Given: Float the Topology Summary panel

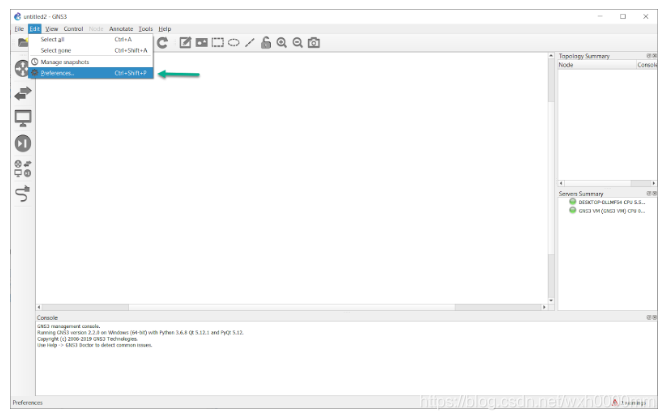Looking at the screenshot, I should 649,56.
